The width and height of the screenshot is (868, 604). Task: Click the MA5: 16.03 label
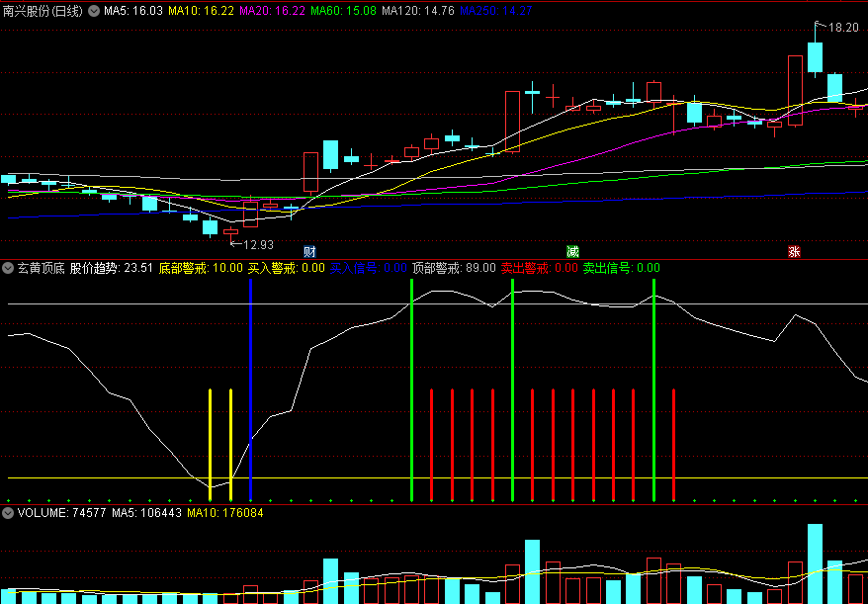coord(133,10)
